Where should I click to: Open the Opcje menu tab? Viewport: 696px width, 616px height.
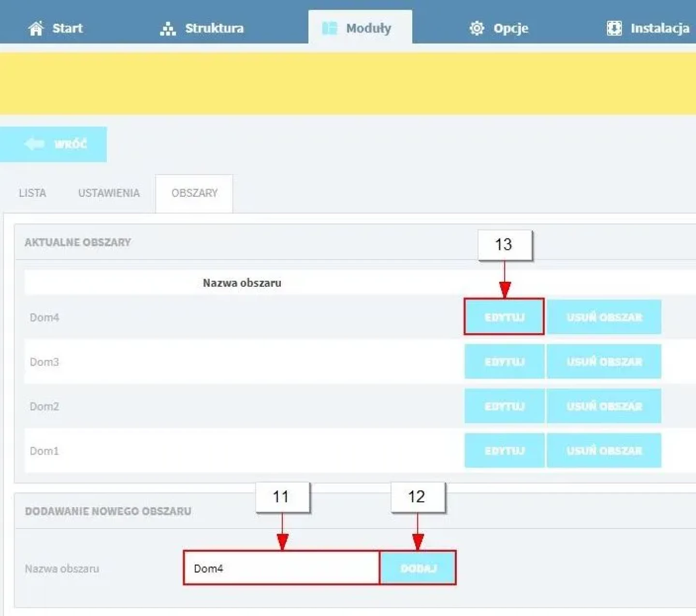tap(499, 28)
